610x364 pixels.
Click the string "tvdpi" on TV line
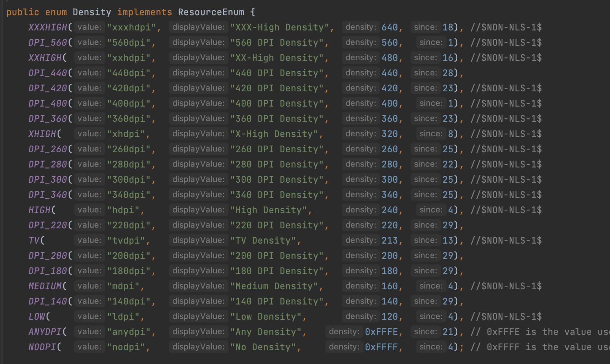pyautogui.click(x=126, y=240)
